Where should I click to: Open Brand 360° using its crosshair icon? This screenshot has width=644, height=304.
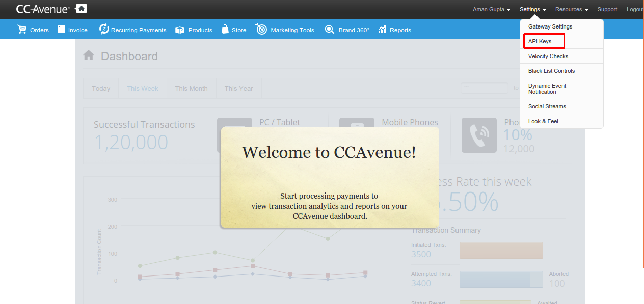click(329, 30)
